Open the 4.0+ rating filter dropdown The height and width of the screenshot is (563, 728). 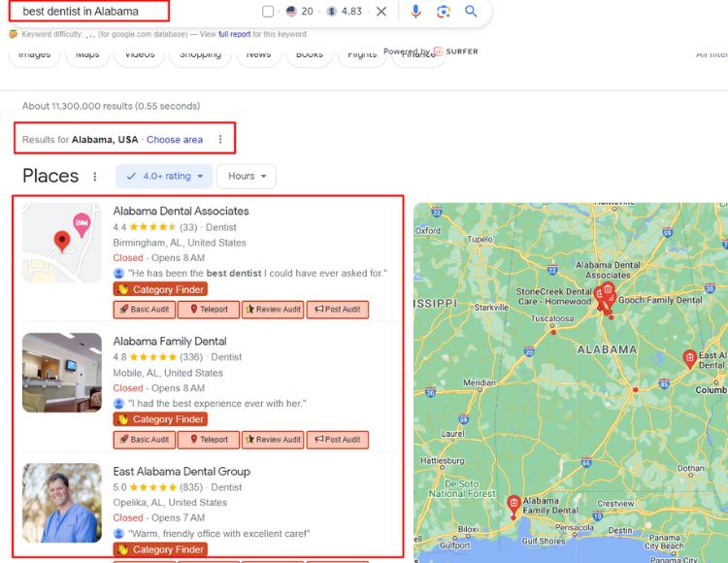(x=164, y=177)
